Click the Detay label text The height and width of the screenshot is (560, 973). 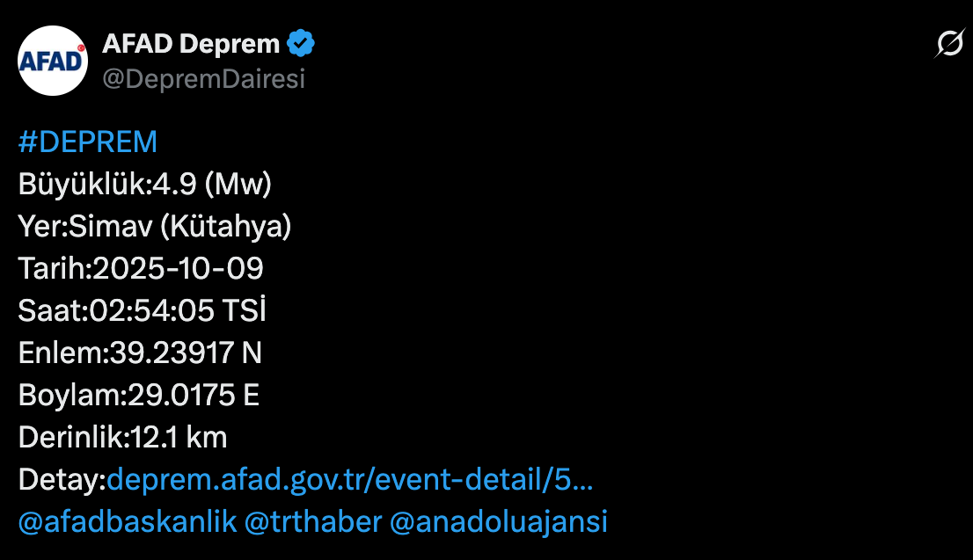[62, 480]
